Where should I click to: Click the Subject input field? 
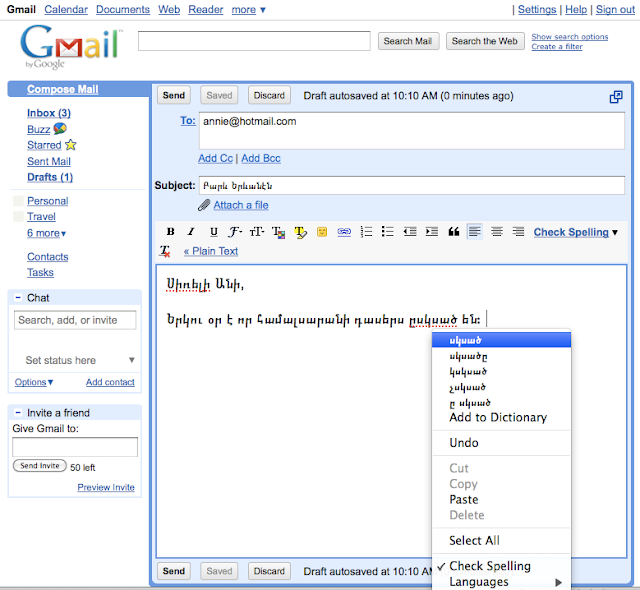pos(411,186)
